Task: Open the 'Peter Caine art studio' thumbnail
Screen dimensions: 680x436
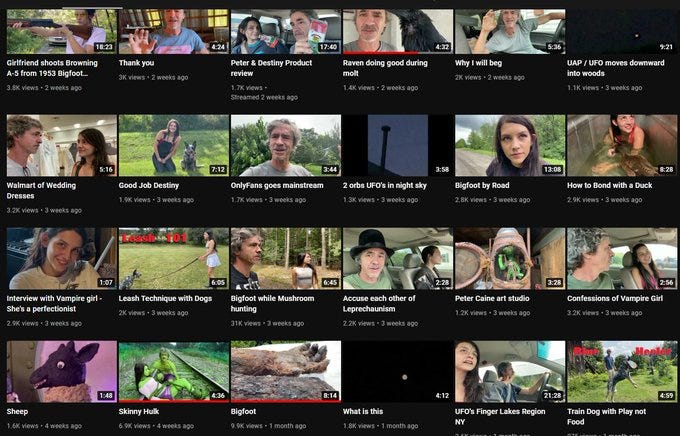Action: pyautogui.click(x=510, y=259)
